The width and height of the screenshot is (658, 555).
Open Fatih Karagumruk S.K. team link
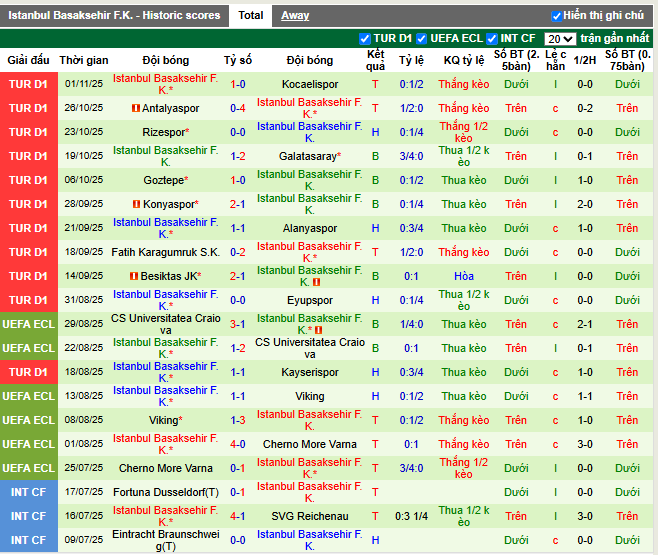pos(165,253)
